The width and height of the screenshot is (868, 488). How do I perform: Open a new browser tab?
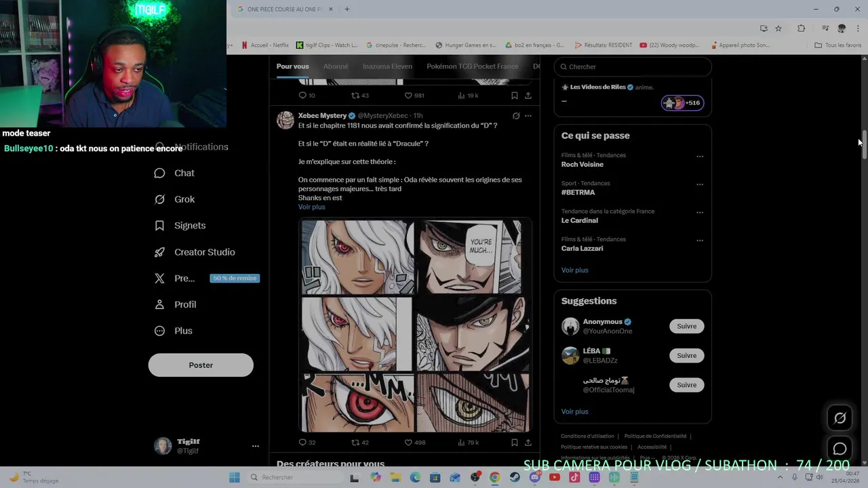347,9
